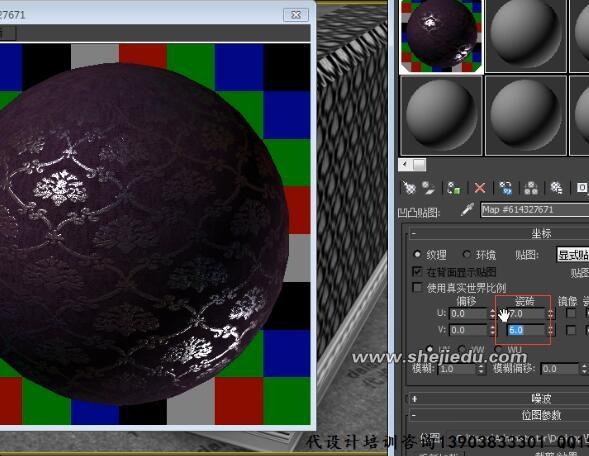Collapse the 位图参数 rollout

pos(414,415)
